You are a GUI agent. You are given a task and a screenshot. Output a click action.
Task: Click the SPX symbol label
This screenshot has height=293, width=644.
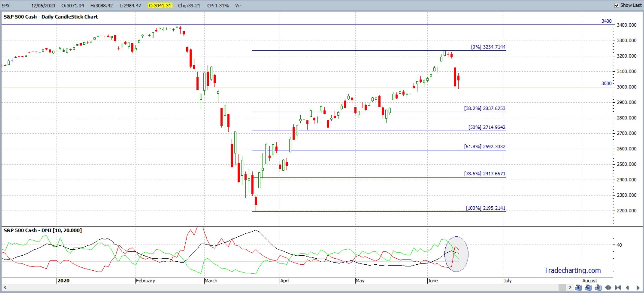(6, 5)
